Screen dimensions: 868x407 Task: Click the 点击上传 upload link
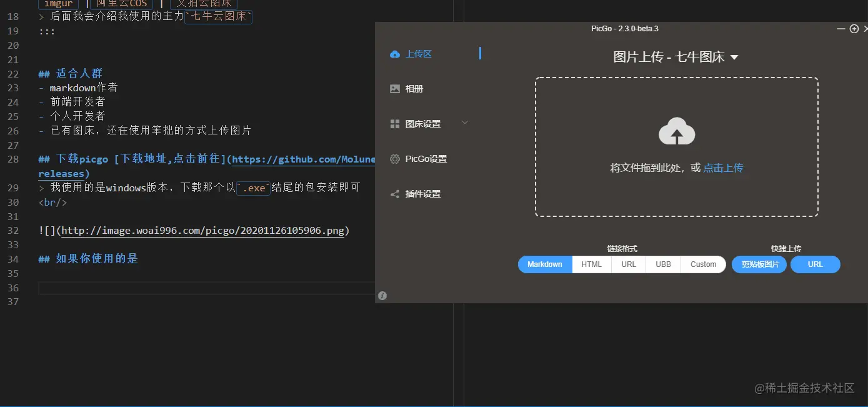(x=723, y=168)
